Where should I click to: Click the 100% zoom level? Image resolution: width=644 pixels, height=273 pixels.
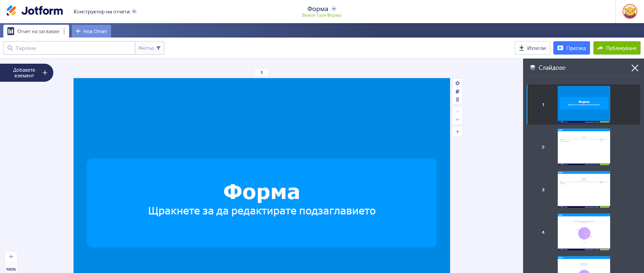[11, 269]
